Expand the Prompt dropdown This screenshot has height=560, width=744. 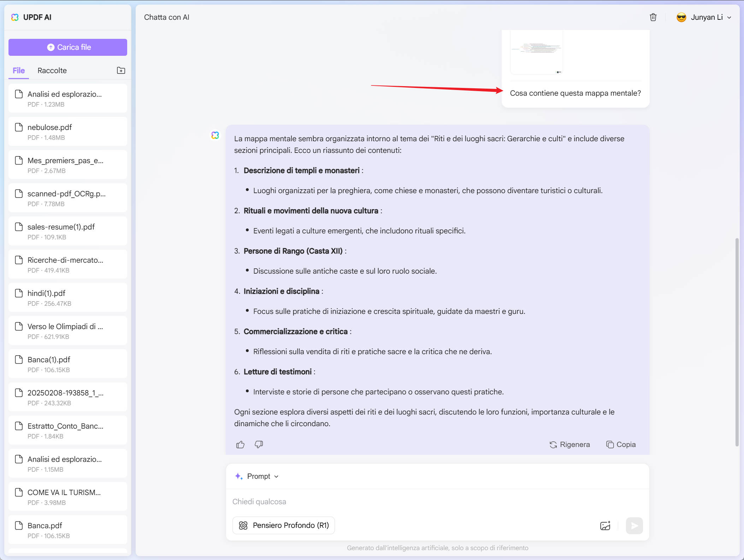[x=257, y=476]
